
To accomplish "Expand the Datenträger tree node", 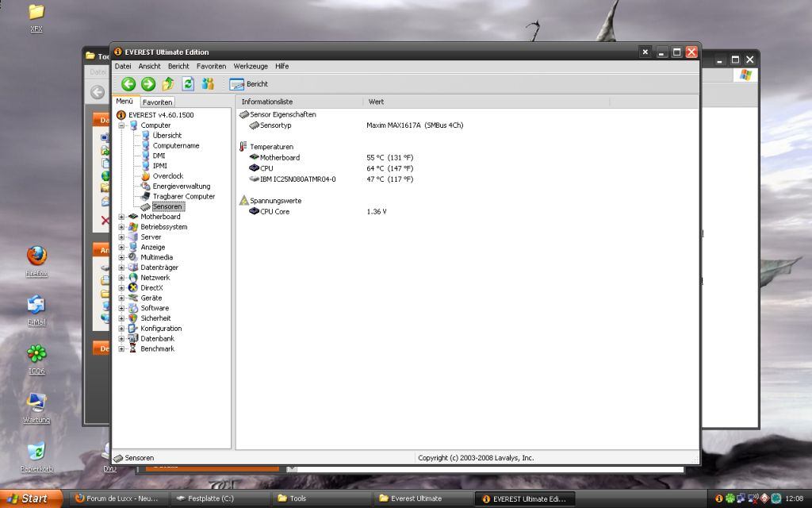I will pyautogui.click(x=121, y=267).
